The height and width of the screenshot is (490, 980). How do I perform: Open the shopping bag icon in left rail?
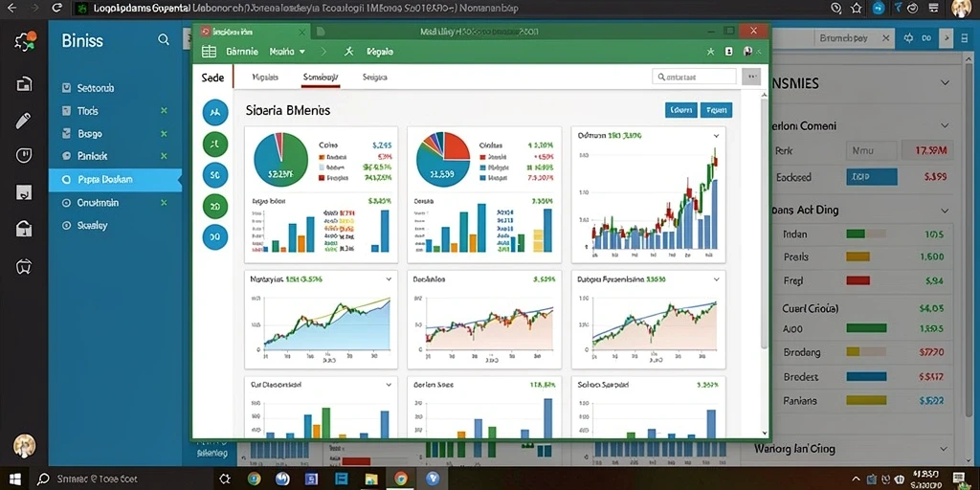click(24, 230)
